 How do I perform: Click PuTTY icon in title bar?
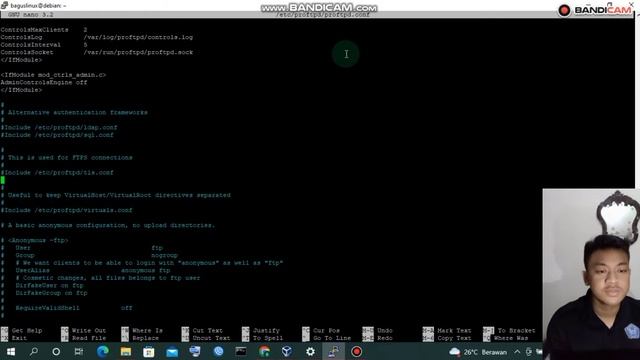4,5
